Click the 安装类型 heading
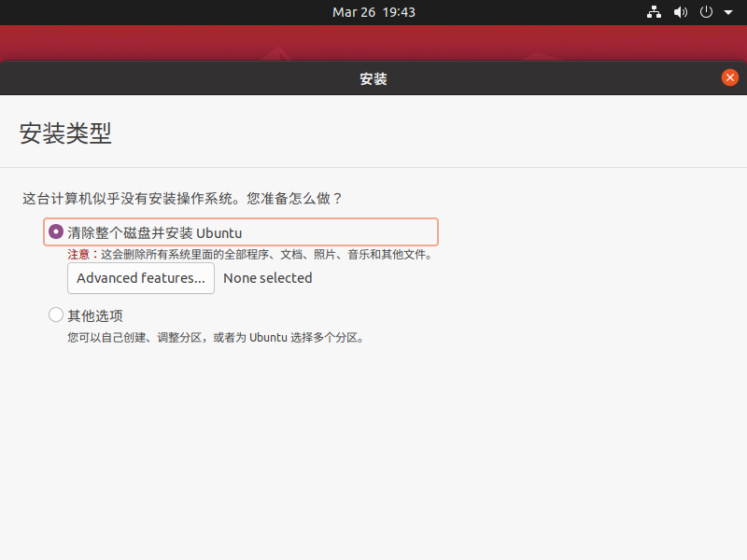Viewport: 747px width, 560px height. click(x=65, y=133)
